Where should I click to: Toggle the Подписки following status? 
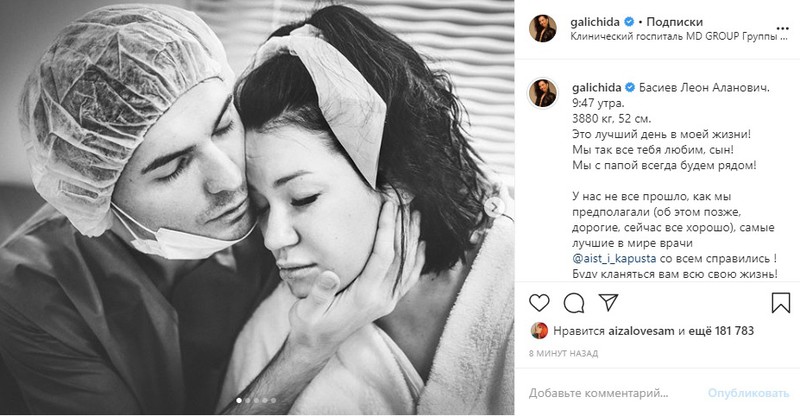click(674, 22)
